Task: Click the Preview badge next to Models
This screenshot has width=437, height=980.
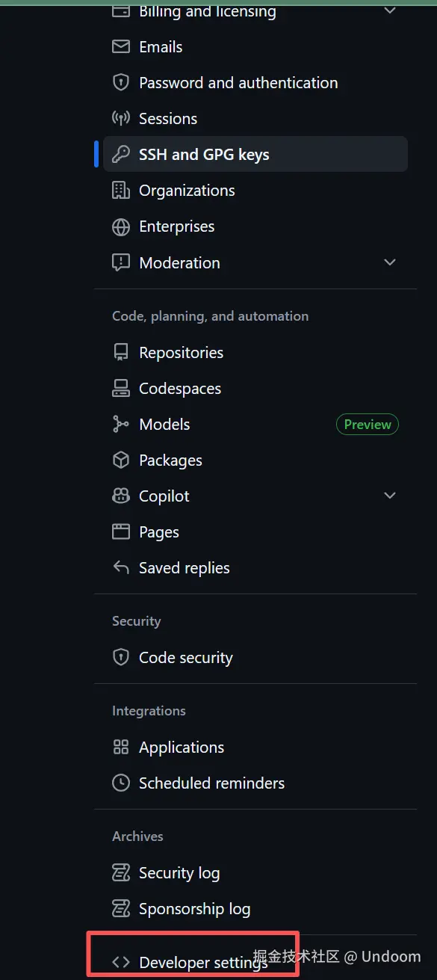Action: coord(368,425)
